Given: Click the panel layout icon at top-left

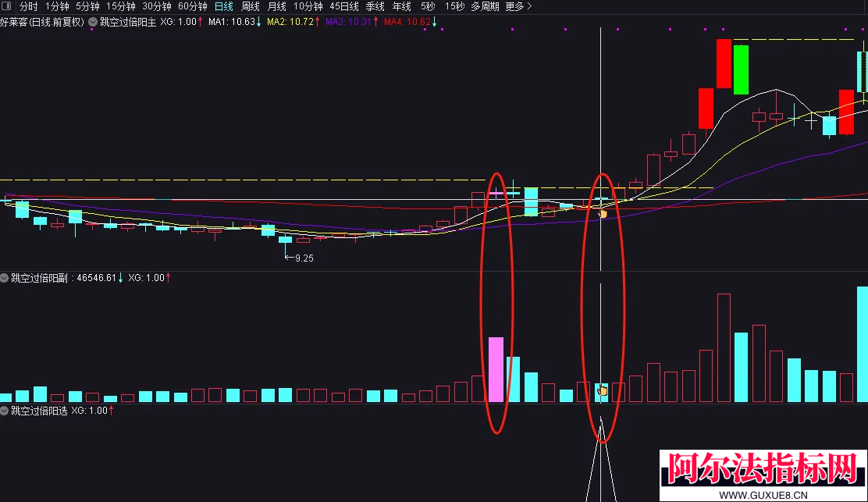Looking at the screenshot, I should pyautogui.click(x=6, y=6).
